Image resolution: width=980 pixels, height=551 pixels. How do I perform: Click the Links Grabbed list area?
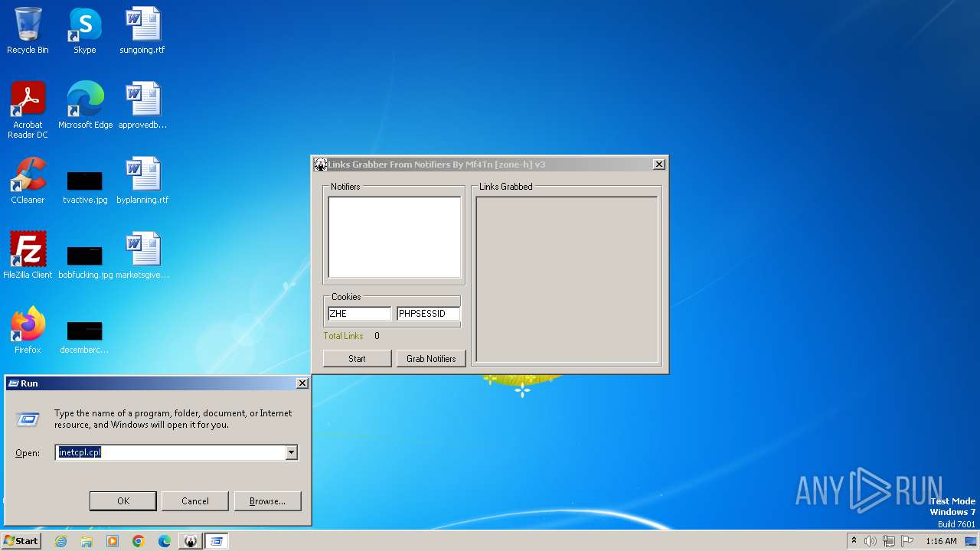click(x=567, y=279)
